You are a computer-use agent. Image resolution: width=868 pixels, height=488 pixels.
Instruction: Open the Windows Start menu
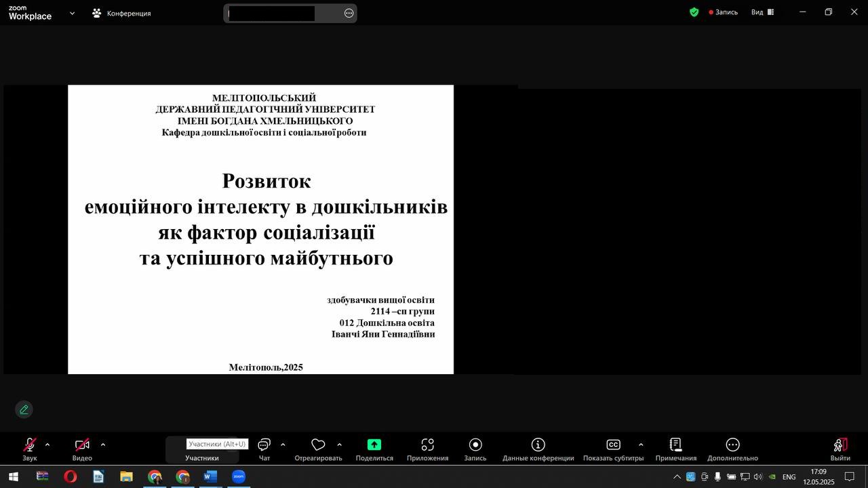coord(13,476)
